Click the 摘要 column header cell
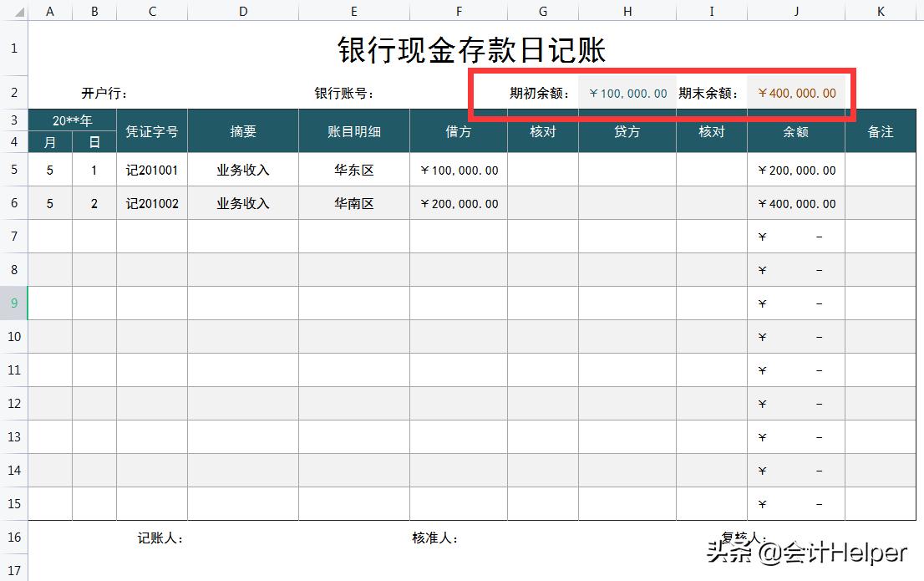924x581 pixels. coord(243,130)
